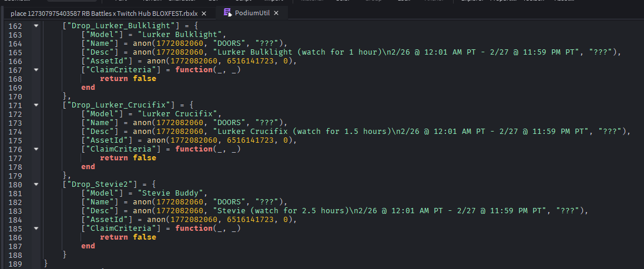Fold the ClaimCriteria function at line 176
644x269 pixels.
pyautogui.click(x=36, y=149)
